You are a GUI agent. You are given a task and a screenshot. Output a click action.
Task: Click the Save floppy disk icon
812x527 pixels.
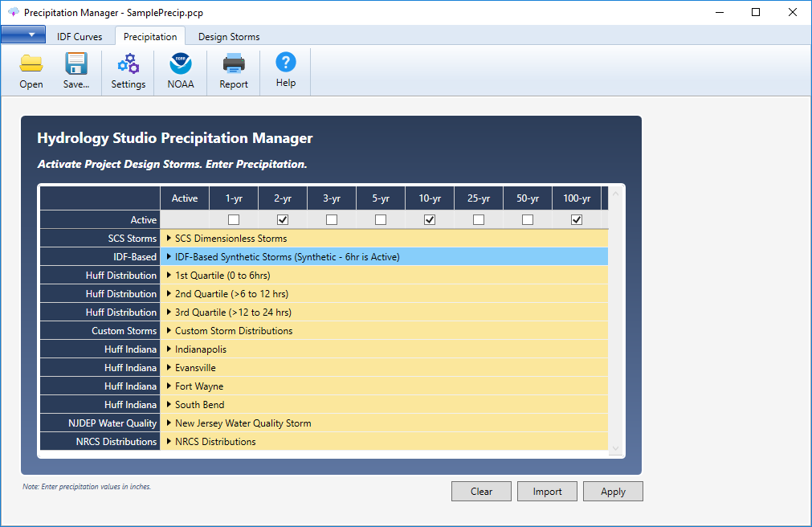(76, 63)
